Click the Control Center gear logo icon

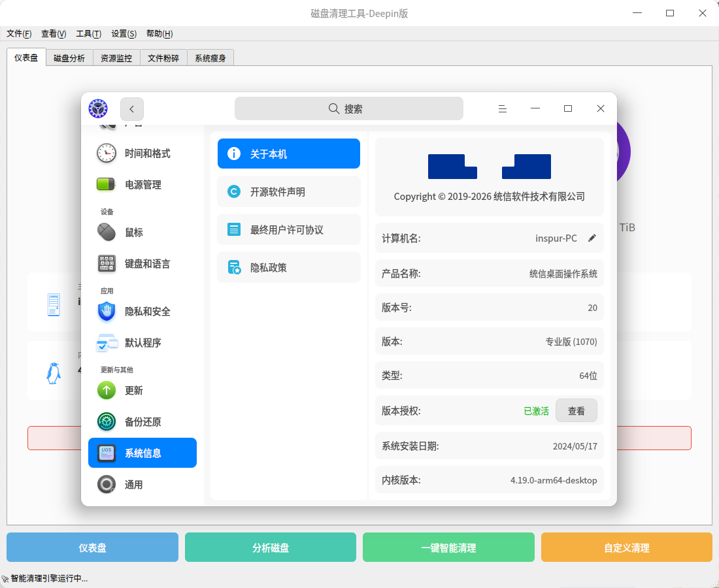(98, 108)
